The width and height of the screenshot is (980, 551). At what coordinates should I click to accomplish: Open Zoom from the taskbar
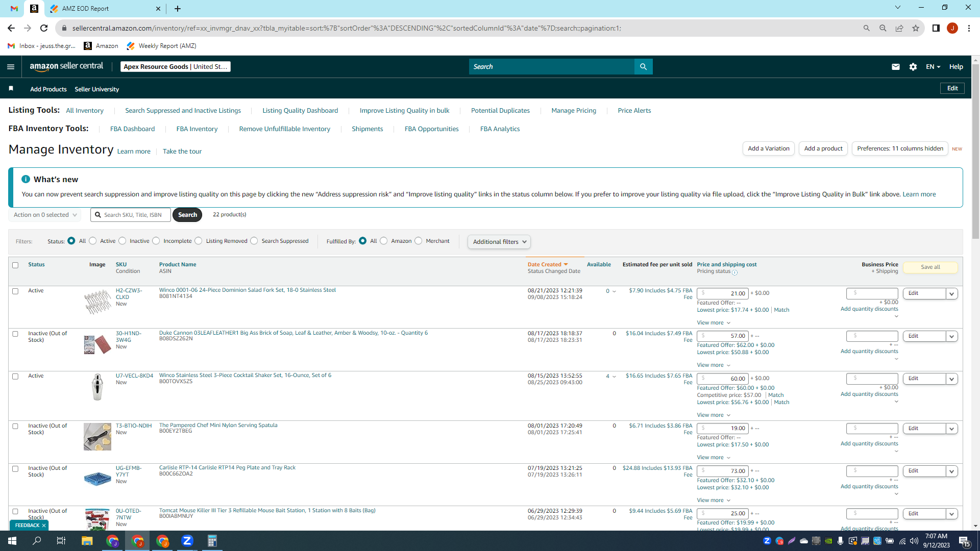pyautogui.click(x=187, y=541)
